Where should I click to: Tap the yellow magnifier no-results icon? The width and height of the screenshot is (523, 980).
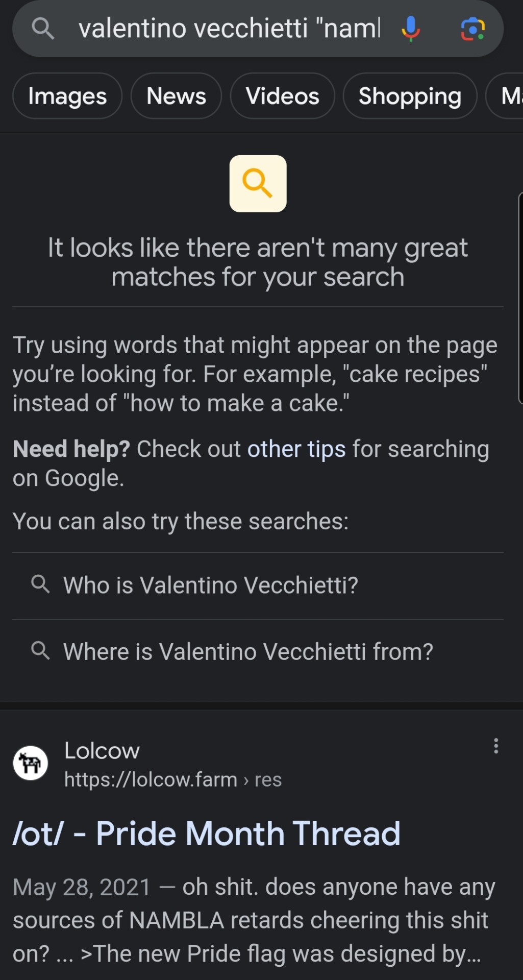click(258, 183)
